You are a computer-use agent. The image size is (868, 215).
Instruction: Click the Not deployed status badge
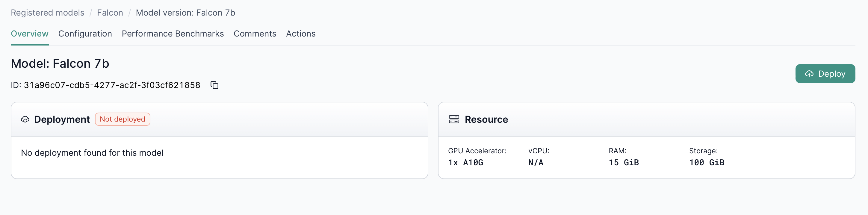(x=122, y=119)
